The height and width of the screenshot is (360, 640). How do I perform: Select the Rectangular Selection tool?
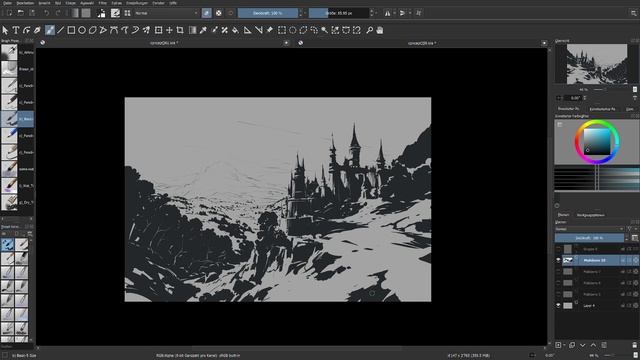282,30
